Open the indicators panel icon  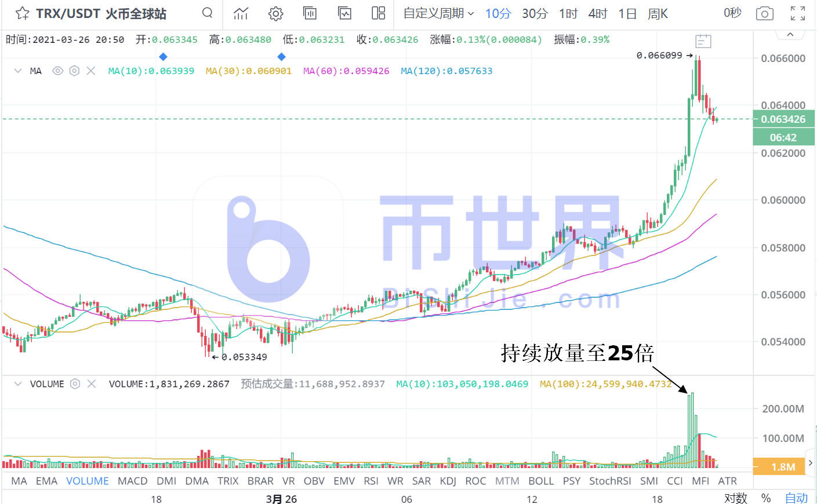coord(344,13)
